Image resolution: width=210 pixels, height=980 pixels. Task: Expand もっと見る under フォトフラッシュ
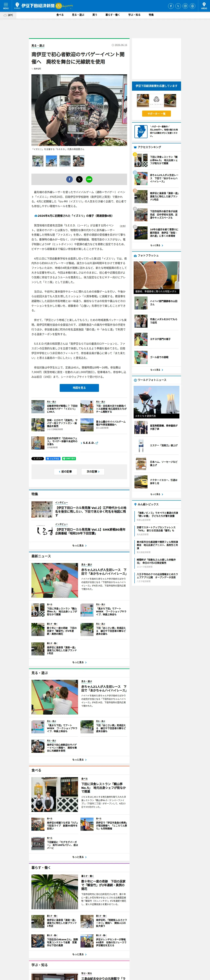point(156,370)
